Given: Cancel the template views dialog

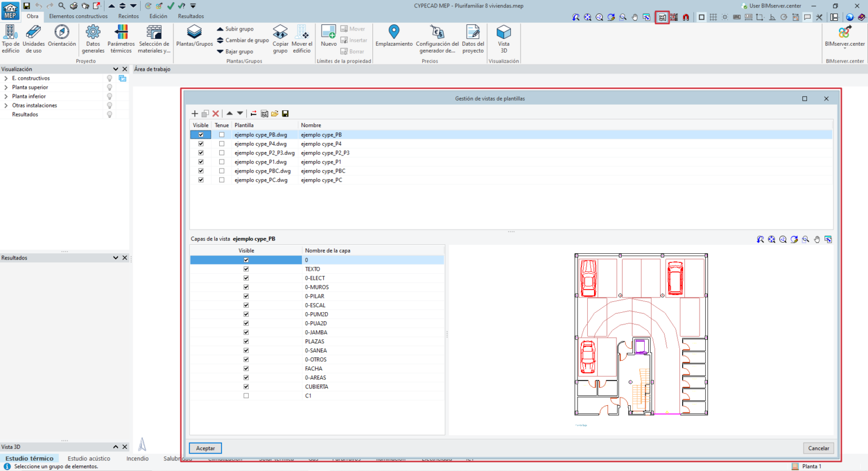Looking at the screenshot, I should (818, 448).
